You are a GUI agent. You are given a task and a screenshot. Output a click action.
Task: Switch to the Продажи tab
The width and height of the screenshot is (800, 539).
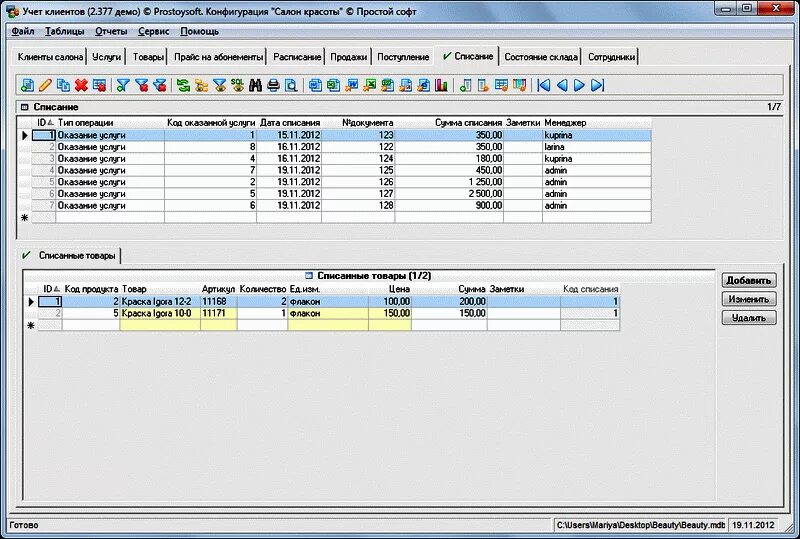[x=348, y=57]
